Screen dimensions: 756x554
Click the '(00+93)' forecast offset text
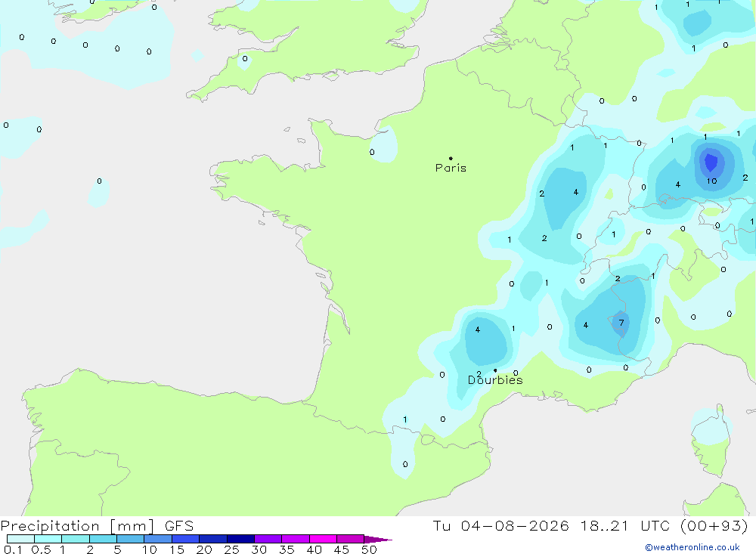pos(714,526)
